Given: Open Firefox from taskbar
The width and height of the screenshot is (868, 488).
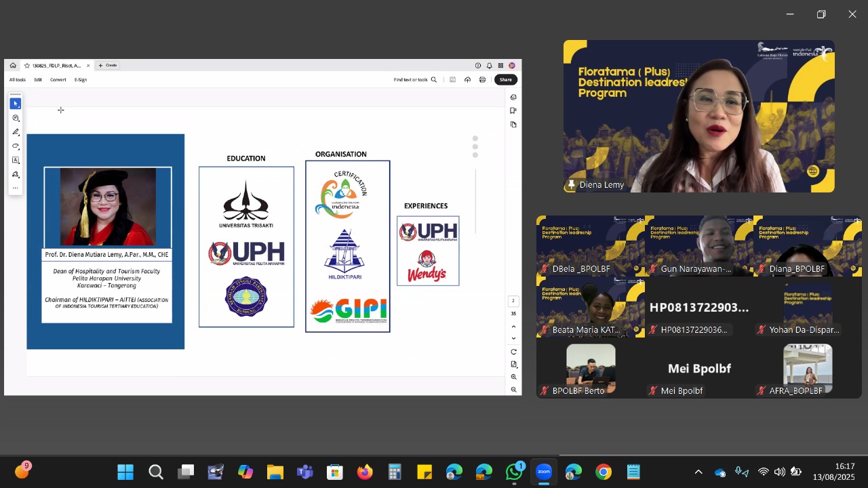Looking at the screenshot, I should click(365, 472).
